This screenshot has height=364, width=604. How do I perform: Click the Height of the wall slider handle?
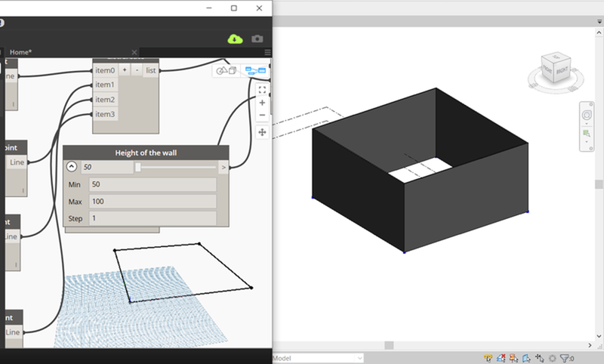click(138, 167)
